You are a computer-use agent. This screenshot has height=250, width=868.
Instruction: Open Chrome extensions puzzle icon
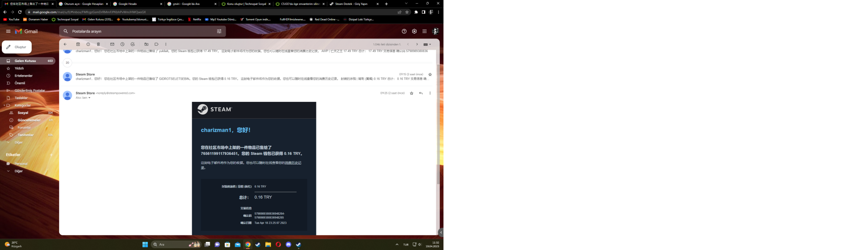416,12
